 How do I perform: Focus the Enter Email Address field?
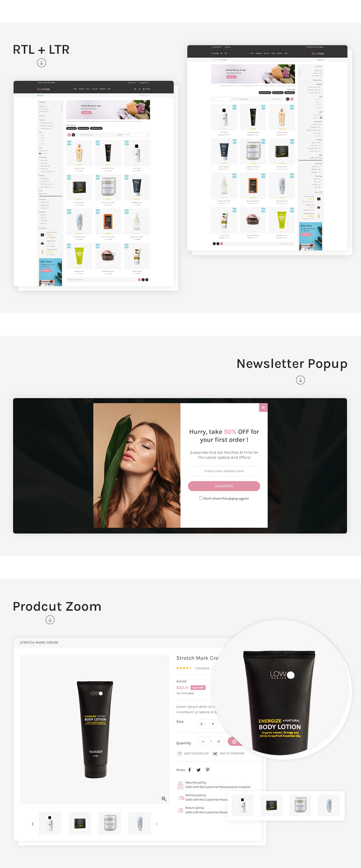click(224, 471)
